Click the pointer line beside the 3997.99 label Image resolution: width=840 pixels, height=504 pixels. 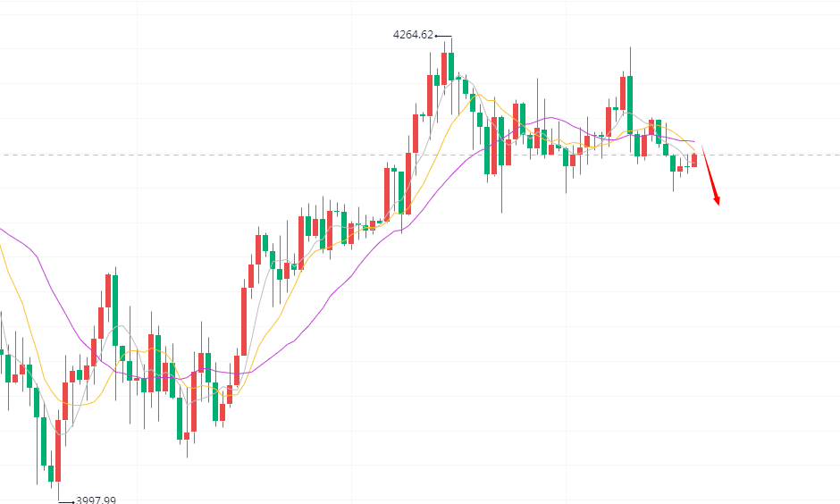pyautogui.click(x=66, y=501)
